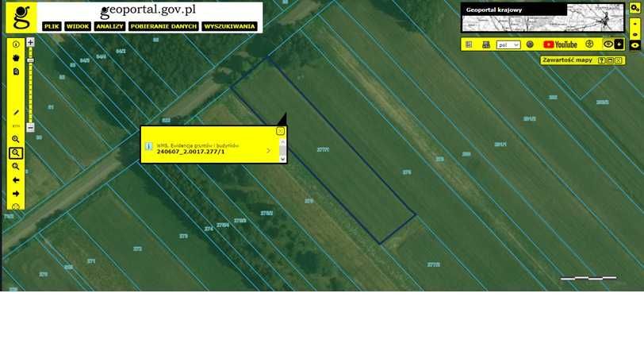Click the circular target icon after YouTube
Viewport: 644px width, 351px height.
click(589, 44)
